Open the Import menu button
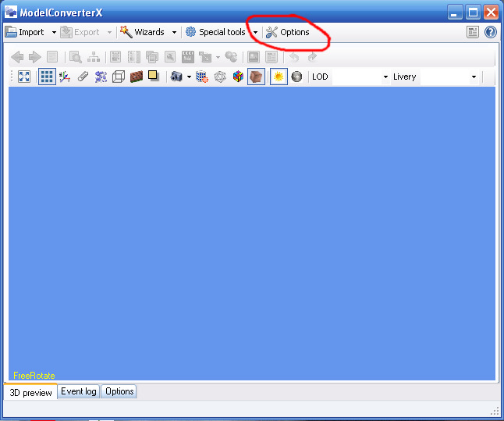 click(x=24, y=32)
